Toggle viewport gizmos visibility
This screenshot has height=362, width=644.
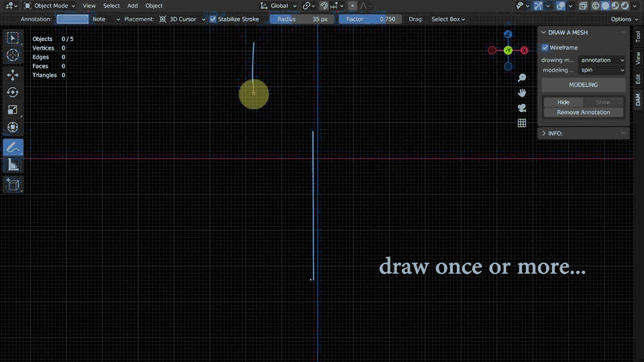(x=538, y=6)
